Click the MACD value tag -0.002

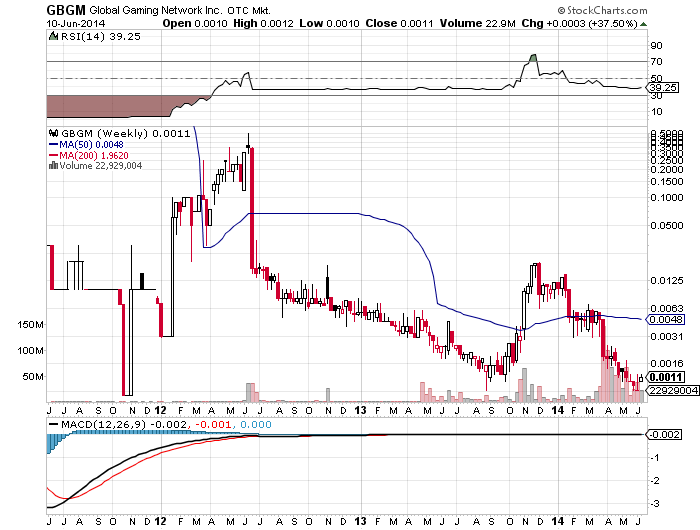pos(664,434)
